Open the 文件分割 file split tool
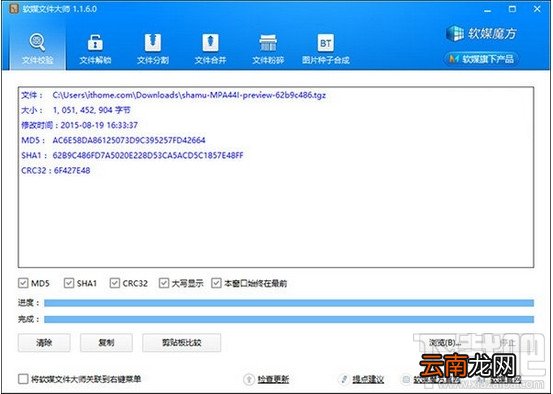This screenshot has height=394, width=553. click(153, 48)
